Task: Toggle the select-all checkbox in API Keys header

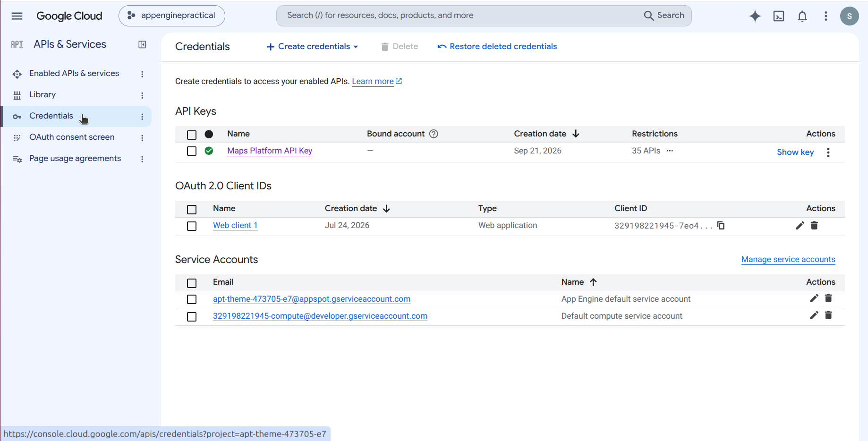Action: coord(192,135)
